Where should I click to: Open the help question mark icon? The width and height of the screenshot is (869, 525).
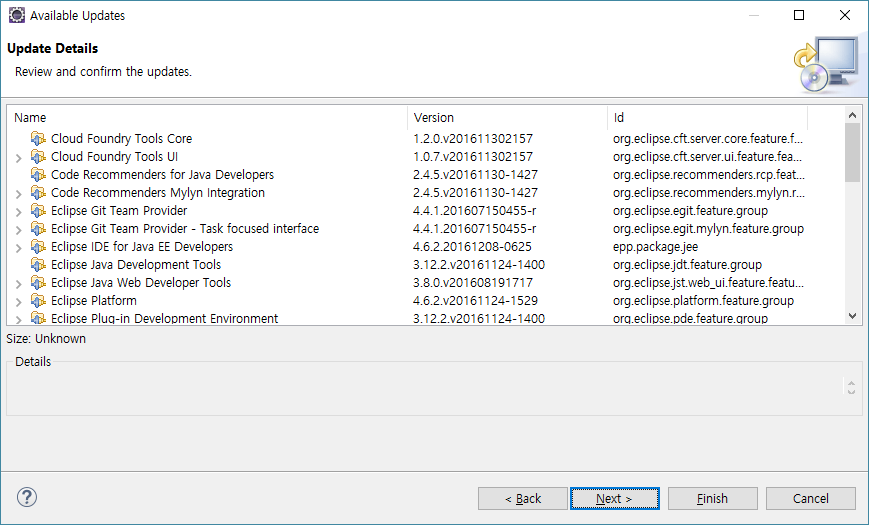pyautogui.click(x=27, y=497)
